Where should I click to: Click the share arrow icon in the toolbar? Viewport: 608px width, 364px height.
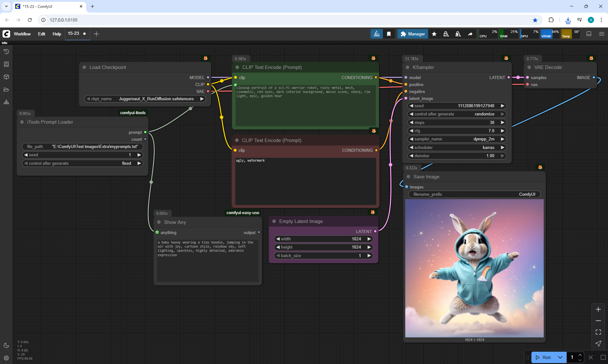pyautogui.click(x=470, y=34)
